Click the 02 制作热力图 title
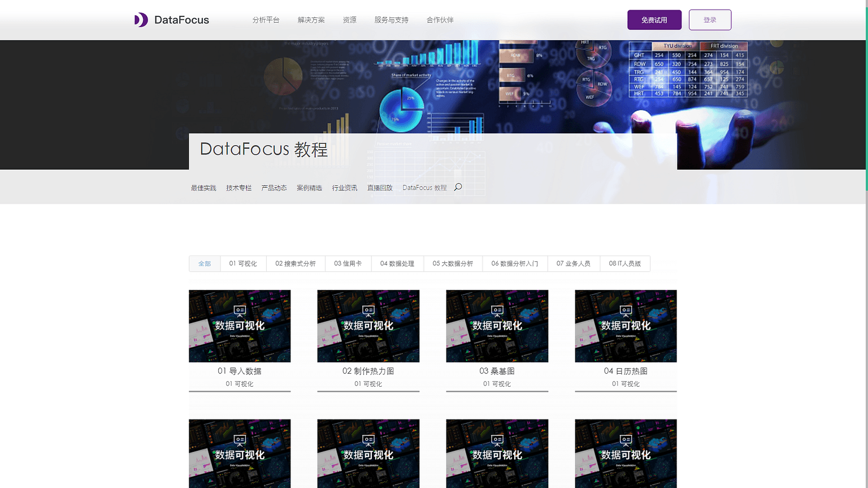This screenshot has height=488, width=868. [368, 371]
